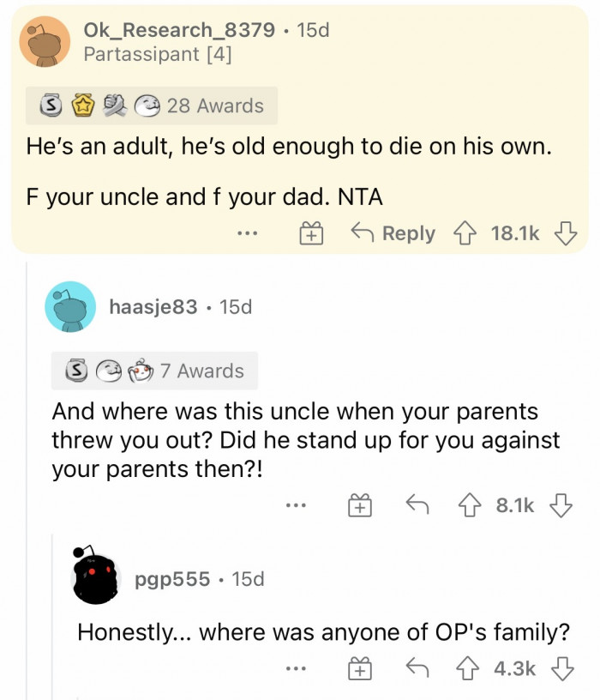Downvote Ok_Research_8379's comment
This screenshot has width=600, height=700.
(x=564, y=232)
